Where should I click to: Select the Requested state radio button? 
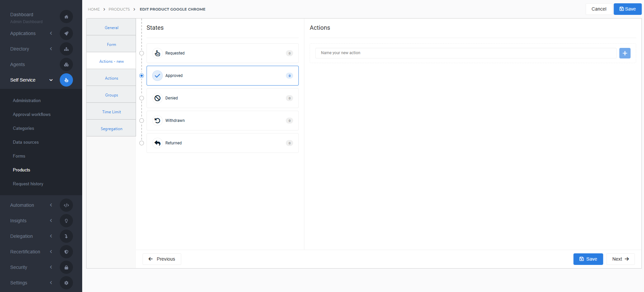142,53
